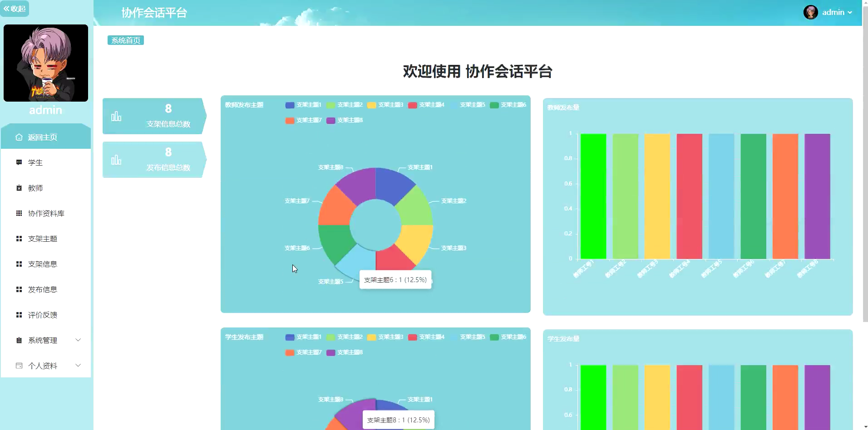This screenshot has height=430, width=868.
Task: Click the 学生 sidebar icon
Action: pos(19,162)
